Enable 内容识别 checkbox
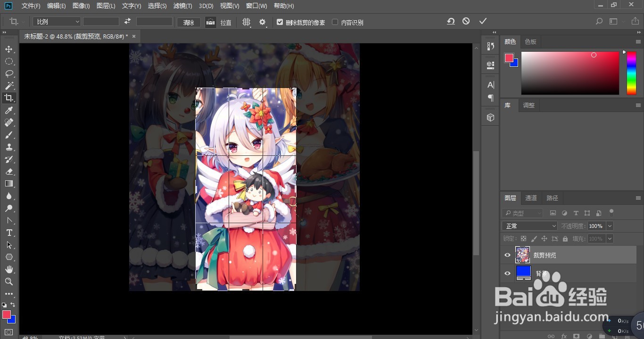The image size is (644, 339). coord(335,22)
